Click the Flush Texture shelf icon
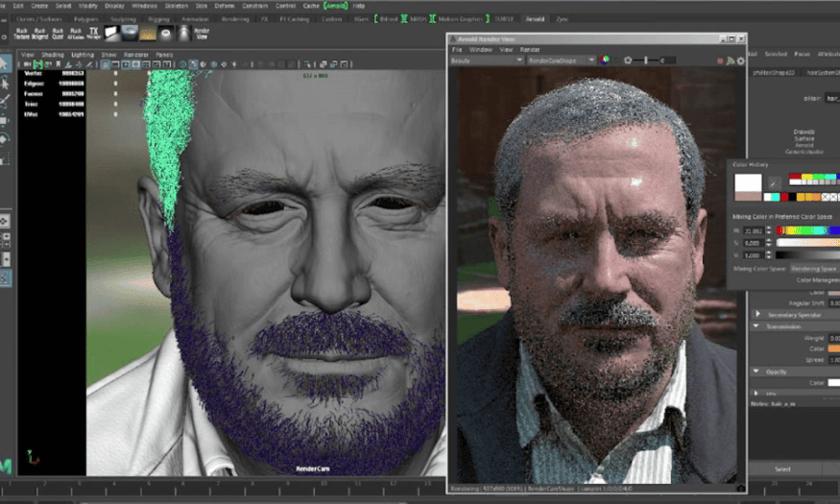This screenshot has height=504, width=840. 21,34
